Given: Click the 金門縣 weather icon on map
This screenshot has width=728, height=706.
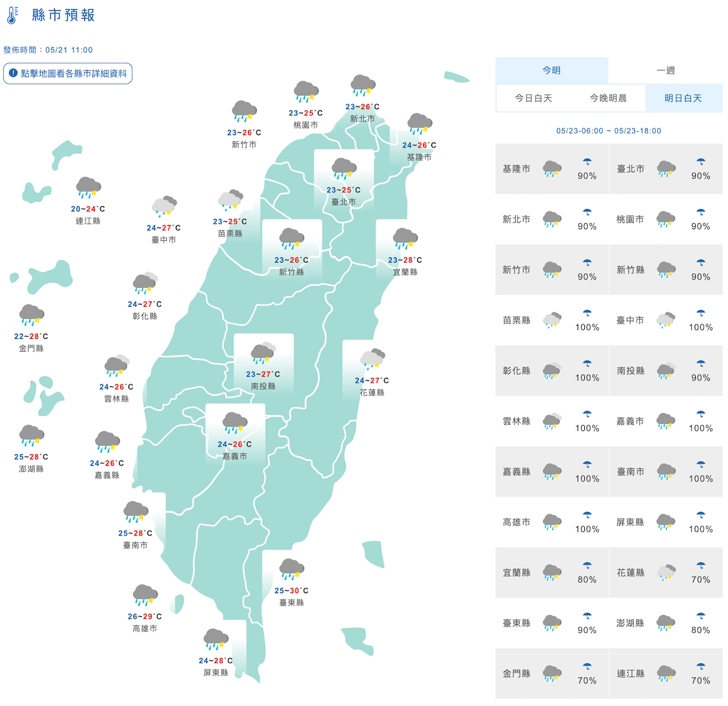Looking at the screenshot, I should click(x=31, y=315).
